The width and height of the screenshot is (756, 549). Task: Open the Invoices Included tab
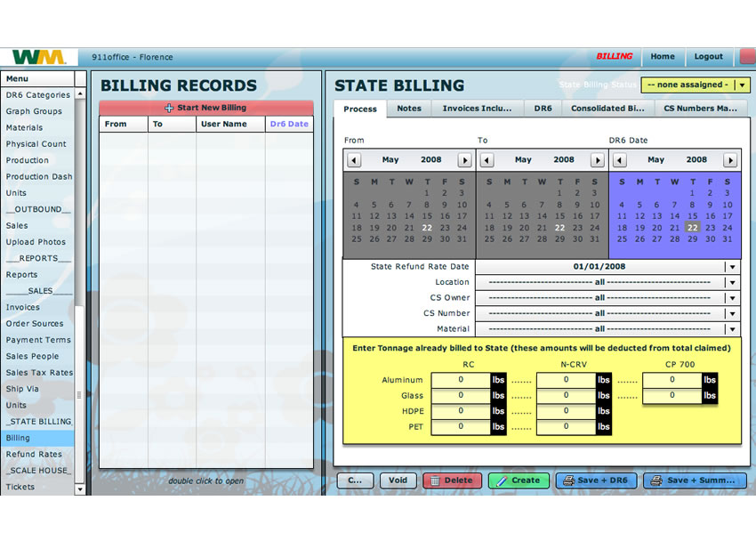click(x=477, y=109)
